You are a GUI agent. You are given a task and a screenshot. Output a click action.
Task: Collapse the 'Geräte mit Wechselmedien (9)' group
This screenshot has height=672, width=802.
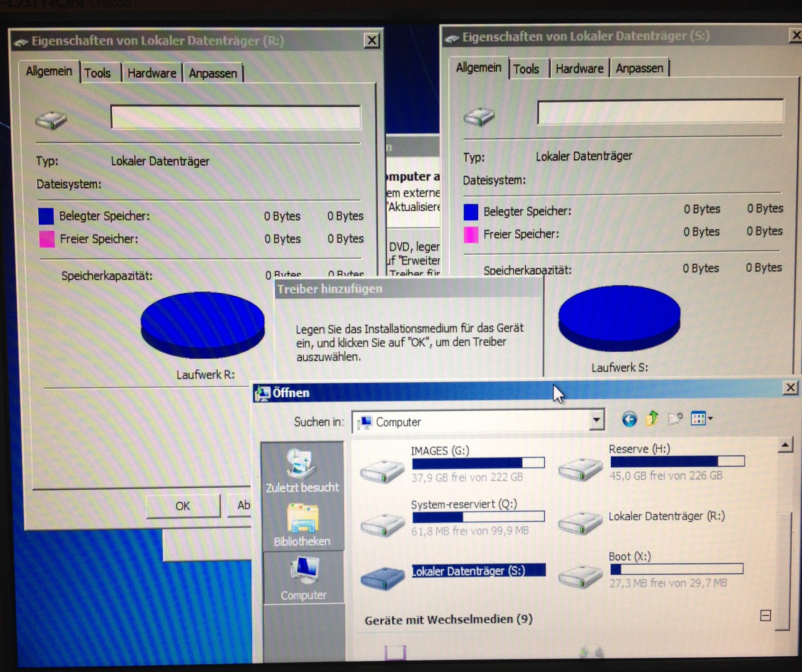click(x=765, y=615)
